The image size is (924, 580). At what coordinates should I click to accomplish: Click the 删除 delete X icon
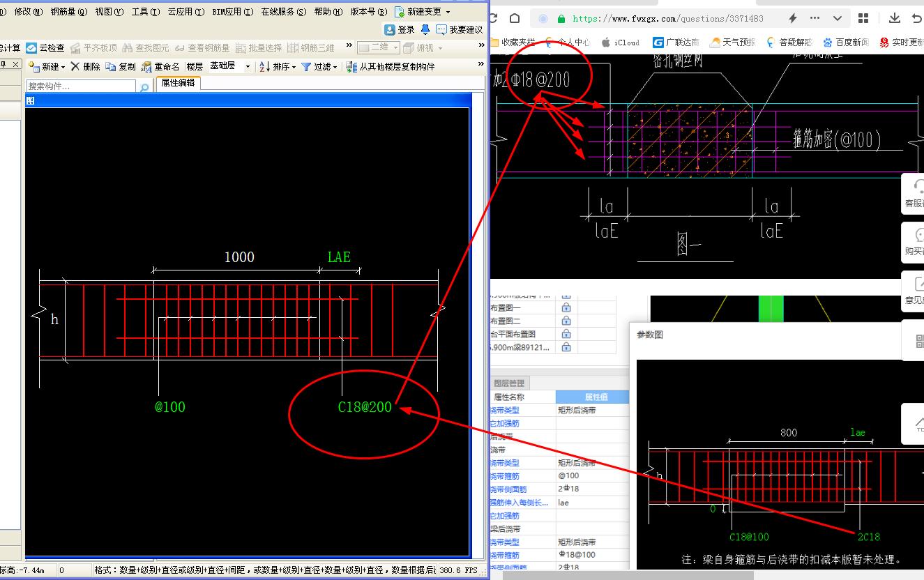tap(75, 67)
